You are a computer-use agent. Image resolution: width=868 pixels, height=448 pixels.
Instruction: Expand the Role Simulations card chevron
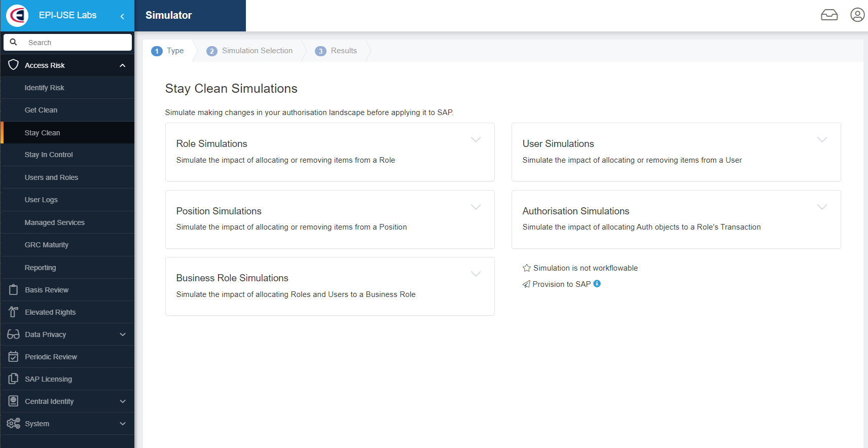[476, 140]
